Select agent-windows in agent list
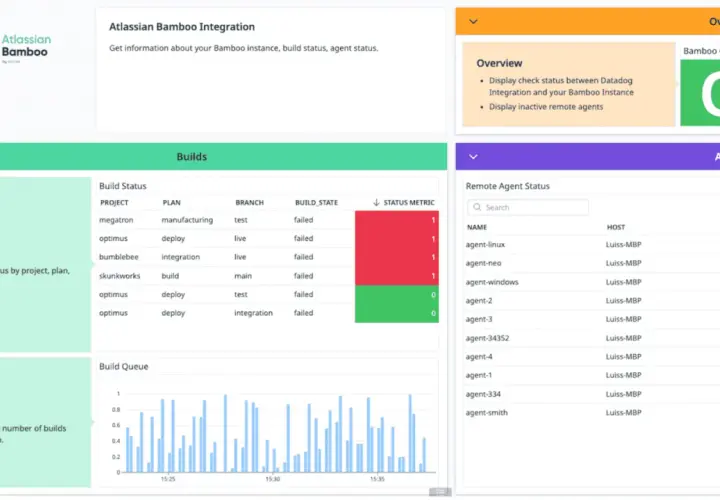Image resolution: width=720 pixels, height=500 pixels. (x=492, y=282)
